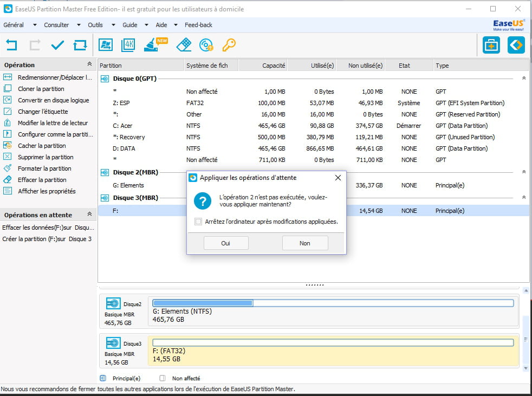The height and width of the screenshot is (396, 532).
Task: Select the Z: ESP partition row
Action: pos(314,103)
